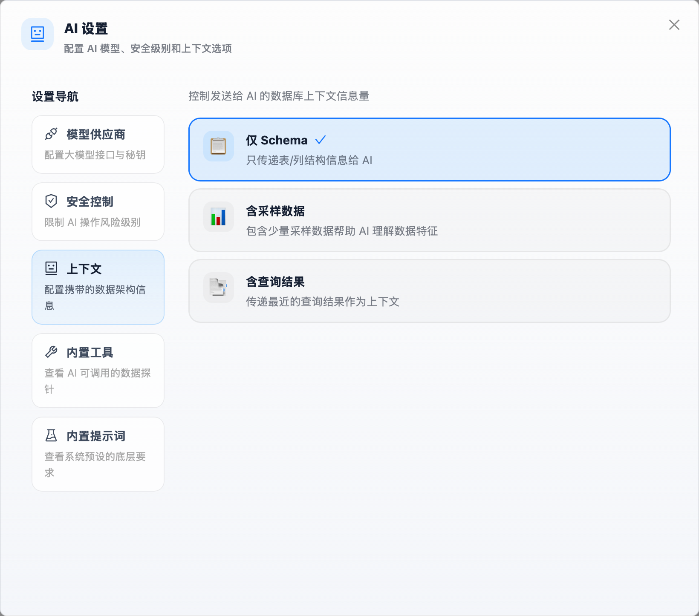The image size is (699, 616).
Task: Click the AI 设置 dialog title
Action: click(x=86, y=29)
